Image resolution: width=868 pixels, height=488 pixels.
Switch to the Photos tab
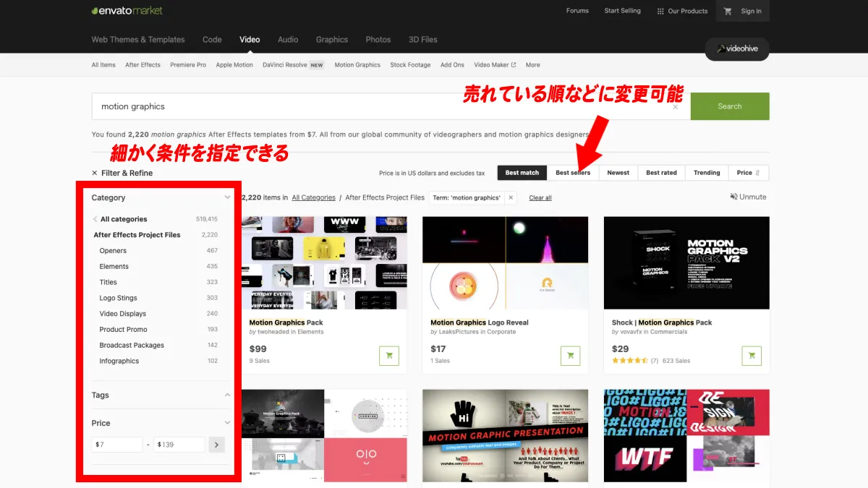378,40
